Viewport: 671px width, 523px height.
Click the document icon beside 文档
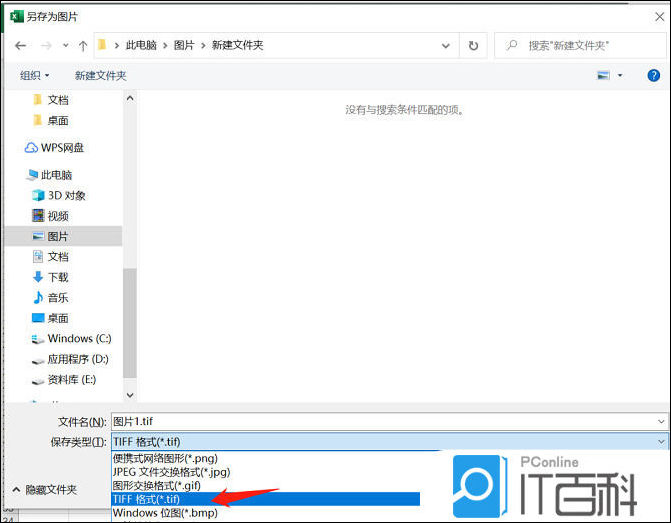(x=38, y=257)
